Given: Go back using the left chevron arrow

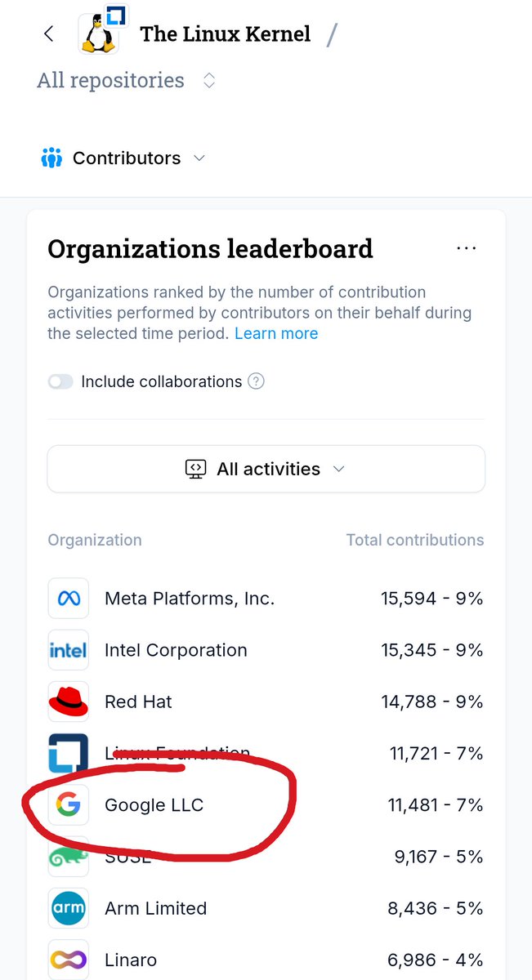Looking at the screenshot, I should click(x=49, y=33).
